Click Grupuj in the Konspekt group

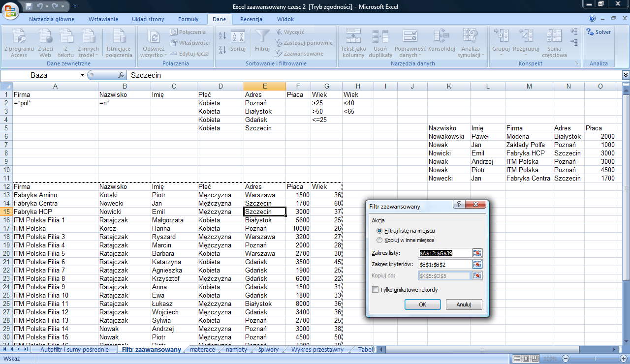click(x=501, y=43)
